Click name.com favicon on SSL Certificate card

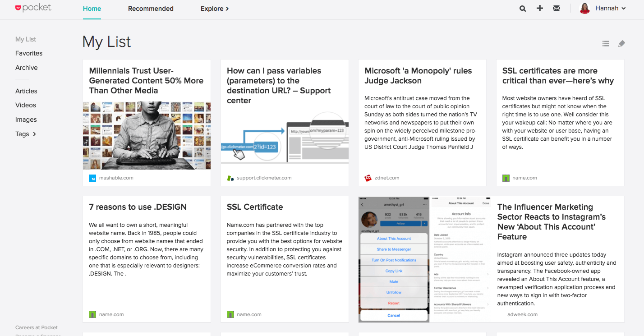coord(230,314)
